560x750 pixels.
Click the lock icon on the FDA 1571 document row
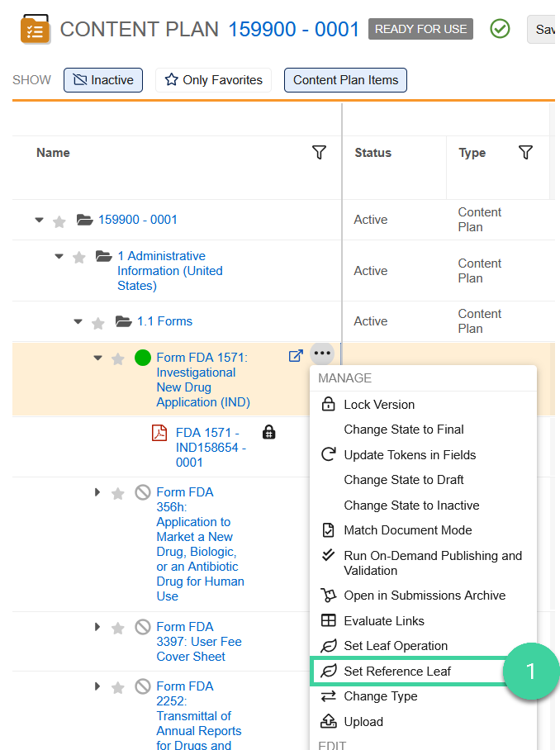click(268, 431)
